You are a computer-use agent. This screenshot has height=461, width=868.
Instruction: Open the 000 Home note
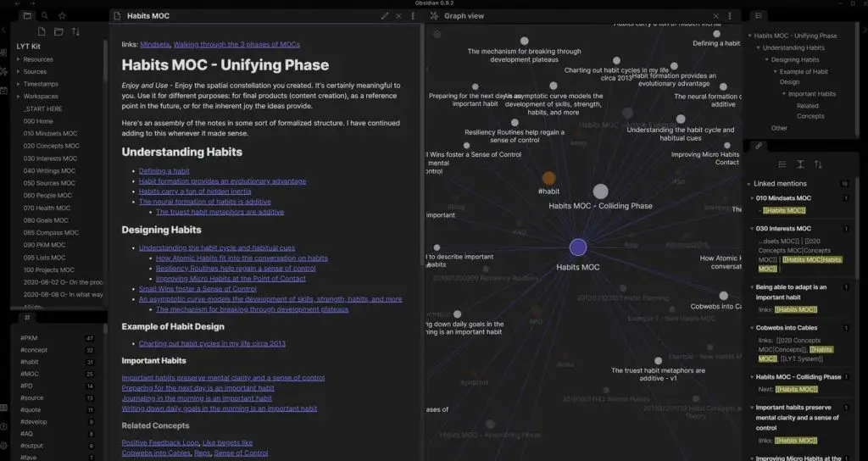(x=38, y=121)
